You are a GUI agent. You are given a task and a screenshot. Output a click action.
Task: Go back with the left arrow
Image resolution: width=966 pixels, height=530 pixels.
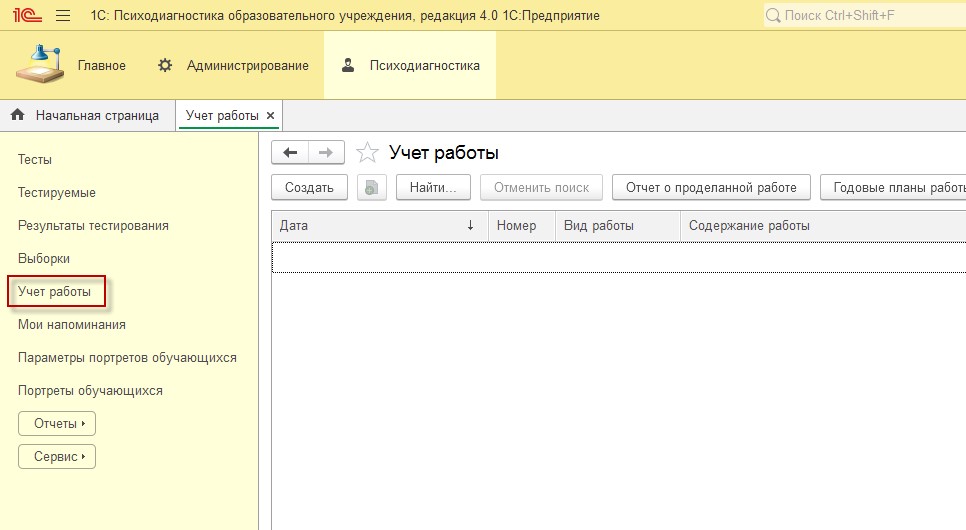tap(290, 152)
